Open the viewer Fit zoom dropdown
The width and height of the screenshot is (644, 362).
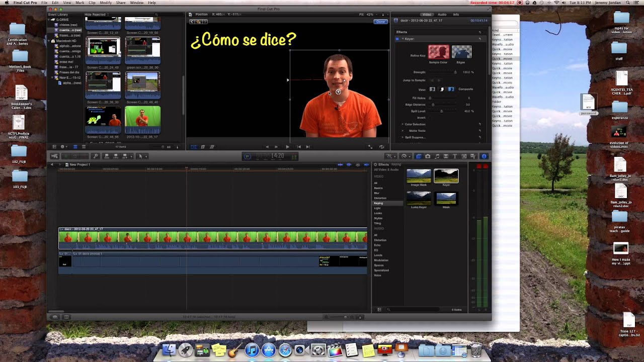(x=369, y=15)
